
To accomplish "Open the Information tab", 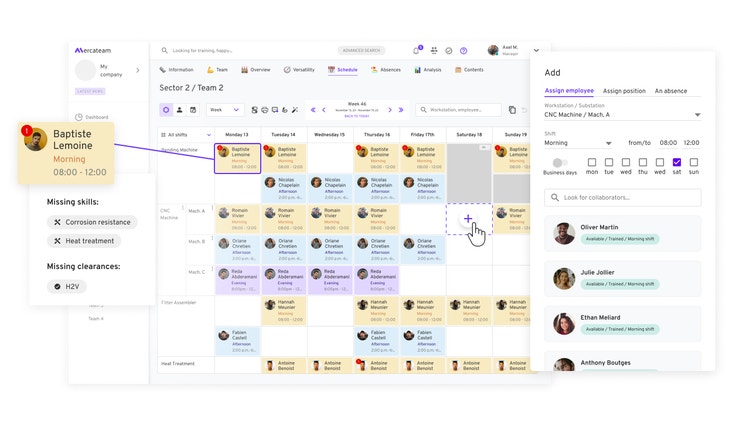I will [x=176, y=70].
